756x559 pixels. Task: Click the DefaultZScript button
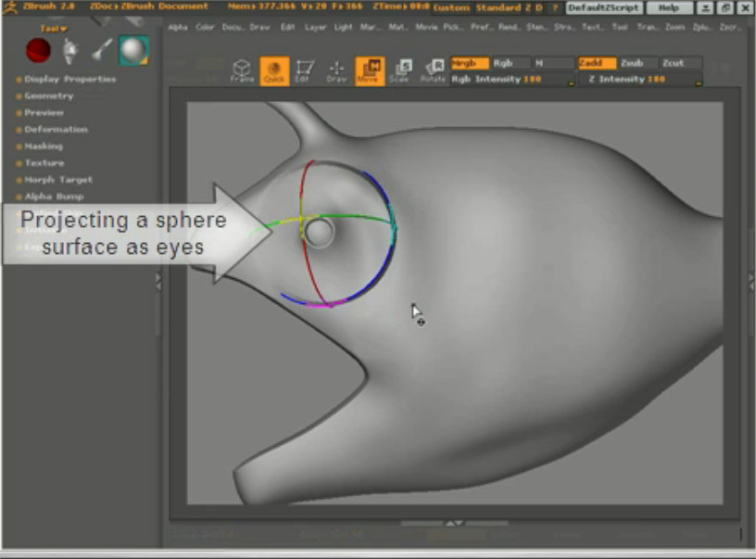pos(603,7)
